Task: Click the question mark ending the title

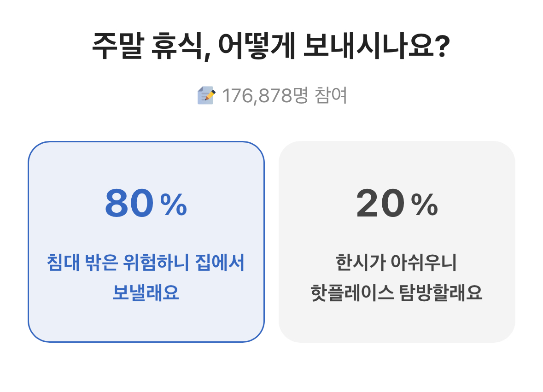Action: click(x=440, y=47)
